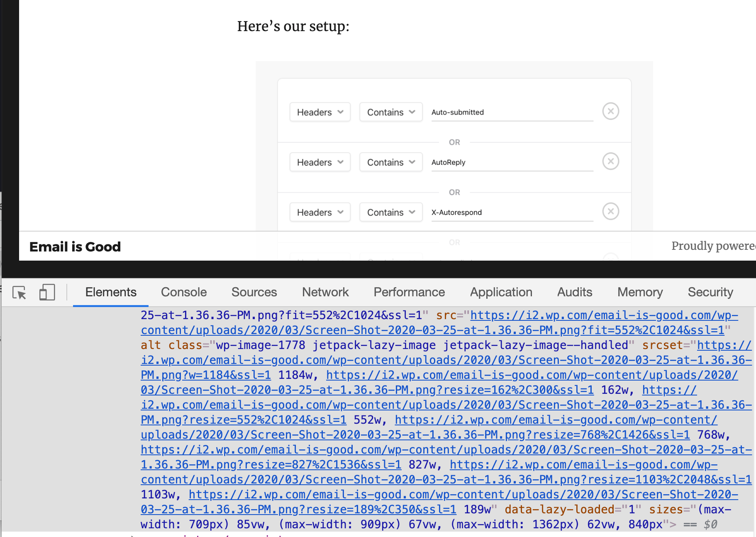The width and height of the screenshot is (756, 537).
Task: Open Headers dropdown in X-Autorespond row
Action: pos(320,212)
